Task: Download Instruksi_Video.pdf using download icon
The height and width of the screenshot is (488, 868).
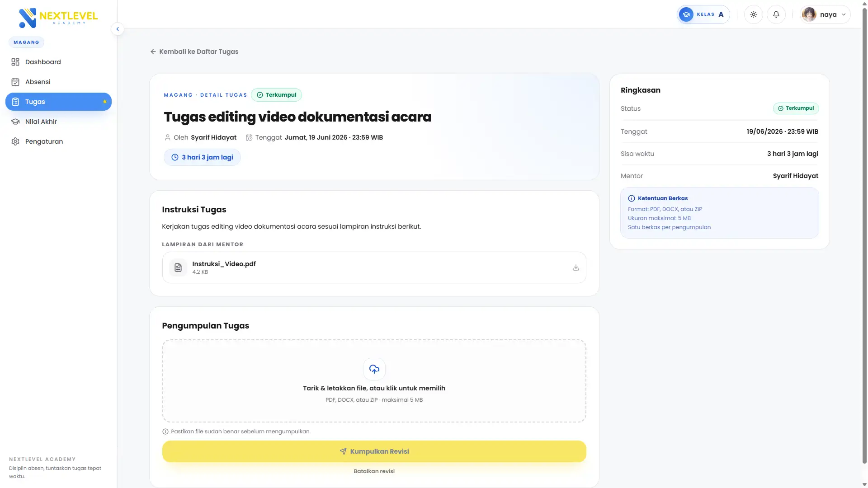Action: click(x=576, y=267)
